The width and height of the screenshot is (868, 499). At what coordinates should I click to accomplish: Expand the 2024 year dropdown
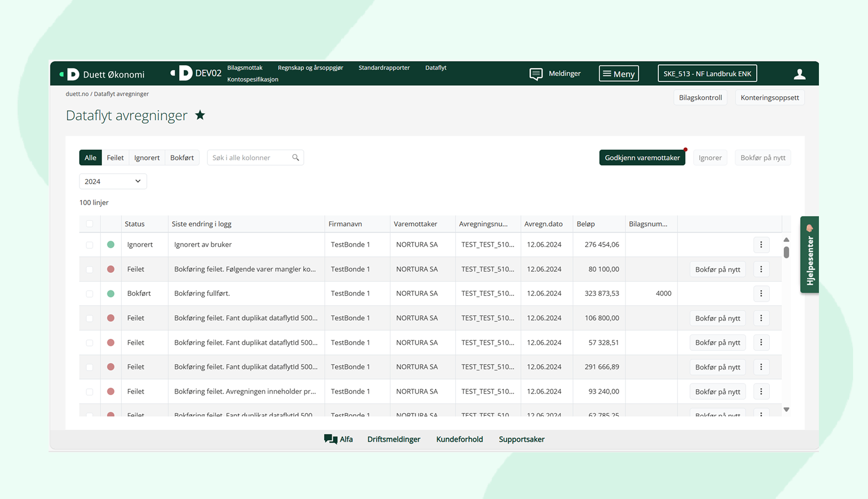(113, 181)
